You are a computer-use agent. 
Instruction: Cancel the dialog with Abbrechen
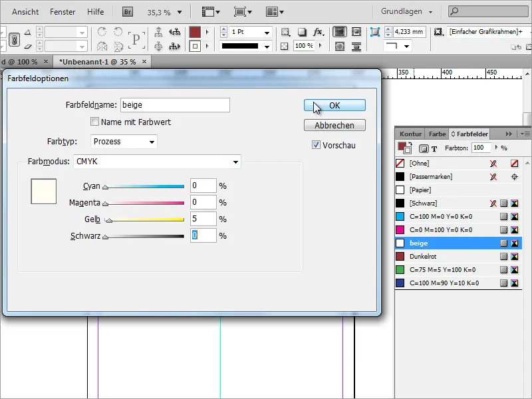(x=334, y=125)
